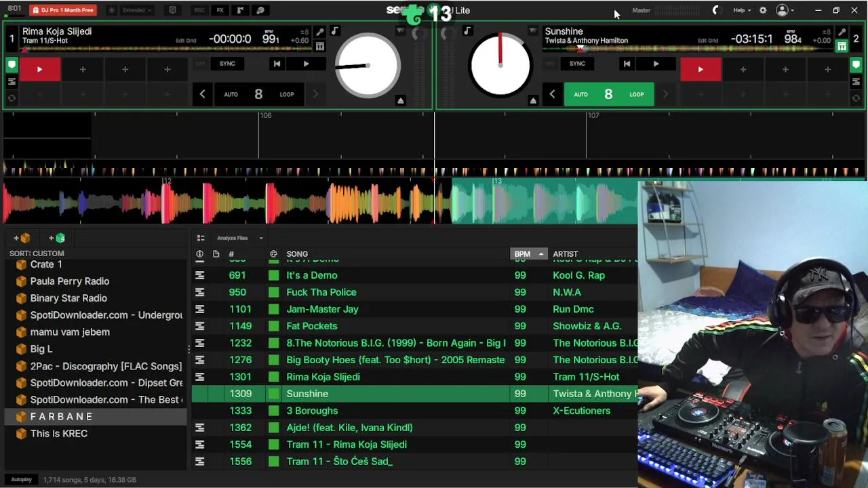Toggle the FX panel
The width and height of the screenshot is (868, 488).
pos(220,10)
